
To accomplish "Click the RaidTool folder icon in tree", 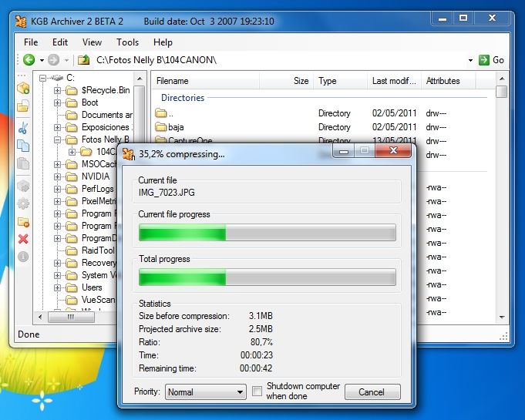I will pos(72,250).
